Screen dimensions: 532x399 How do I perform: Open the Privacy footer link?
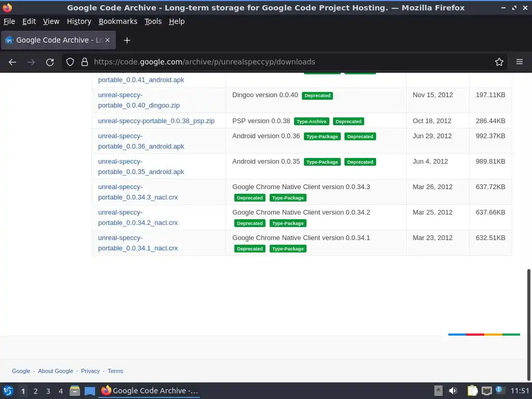(90, 371)
